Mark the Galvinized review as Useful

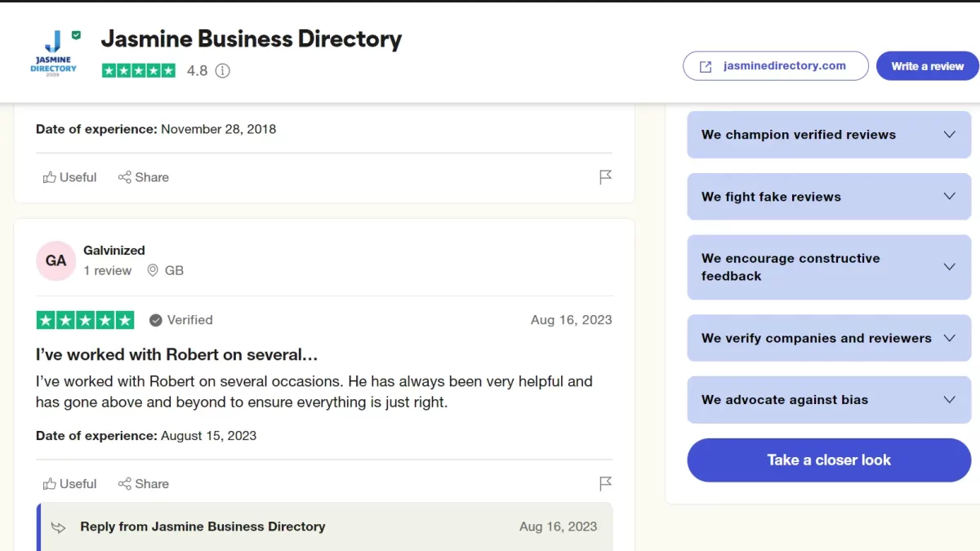click(69, 484)
